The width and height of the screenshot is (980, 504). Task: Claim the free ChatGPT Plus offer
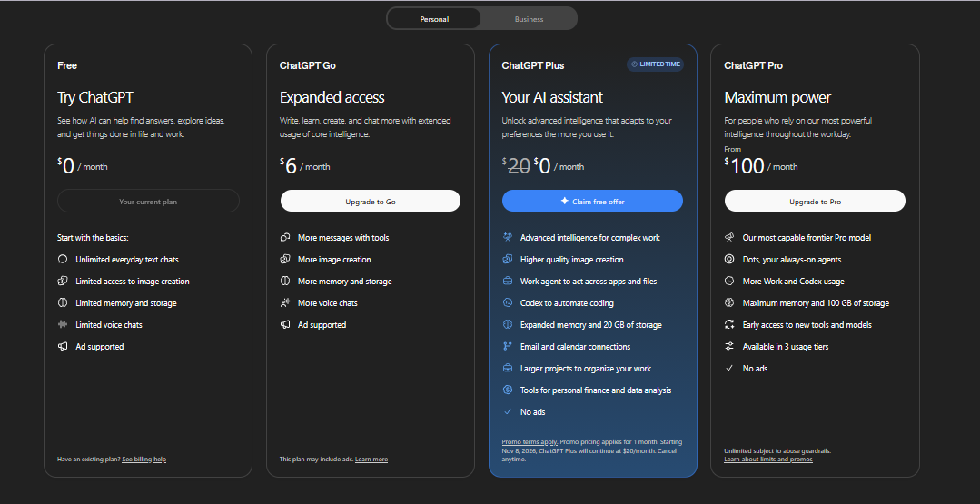(x=592, y=201)
